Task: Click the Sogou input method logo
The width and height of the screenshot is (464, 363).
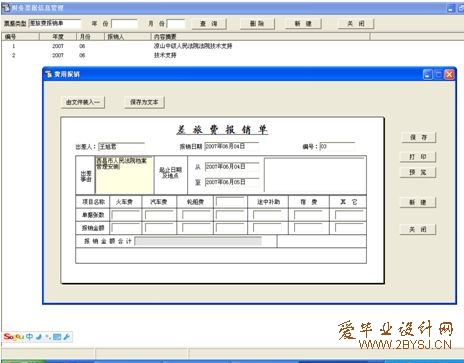Action: (13, 337)
